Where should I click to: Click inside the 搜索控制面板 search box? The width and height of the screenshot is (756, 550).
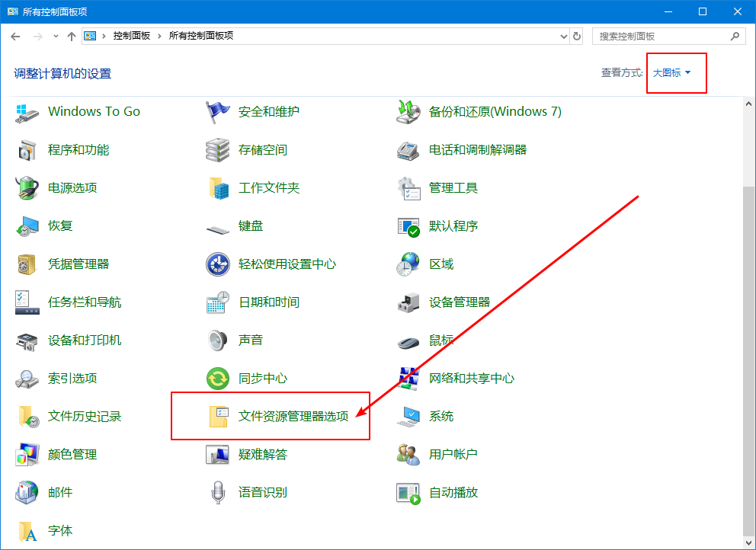[655, 35]
